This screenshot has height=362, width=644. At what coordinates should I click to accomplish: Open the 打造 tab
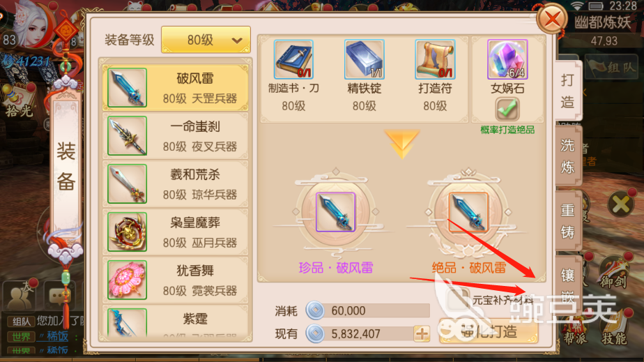coord(568,91)
